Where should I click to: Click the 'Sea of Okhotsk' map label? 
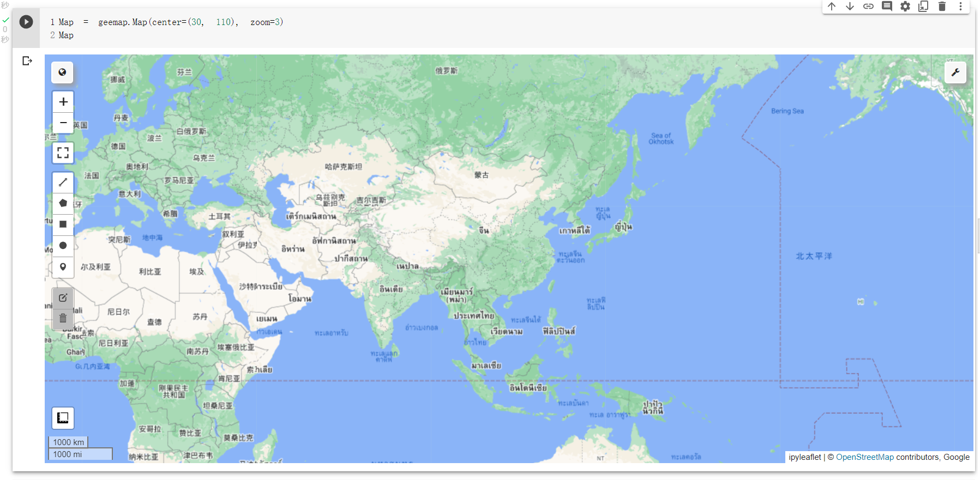661,138
